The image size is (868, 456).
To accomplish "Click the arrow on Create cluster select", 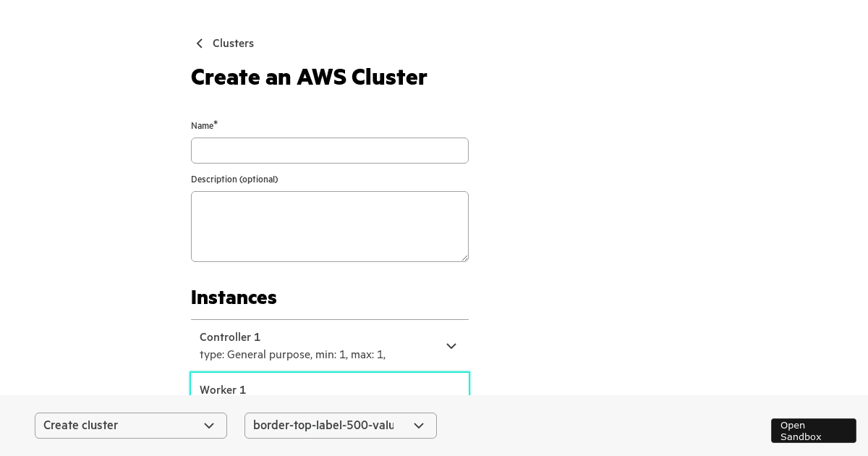I will pyautogui.click(x=209, y=426).
